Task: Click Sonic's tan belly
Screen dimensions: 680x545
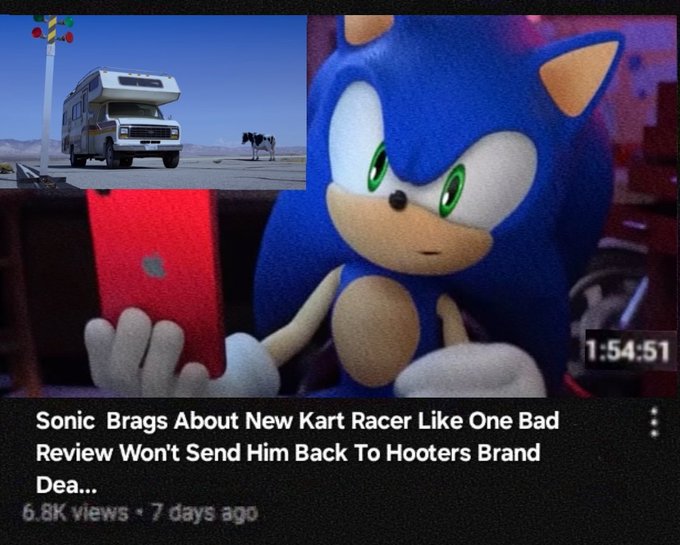Action: pyautogui.click(x=374, y=330)
